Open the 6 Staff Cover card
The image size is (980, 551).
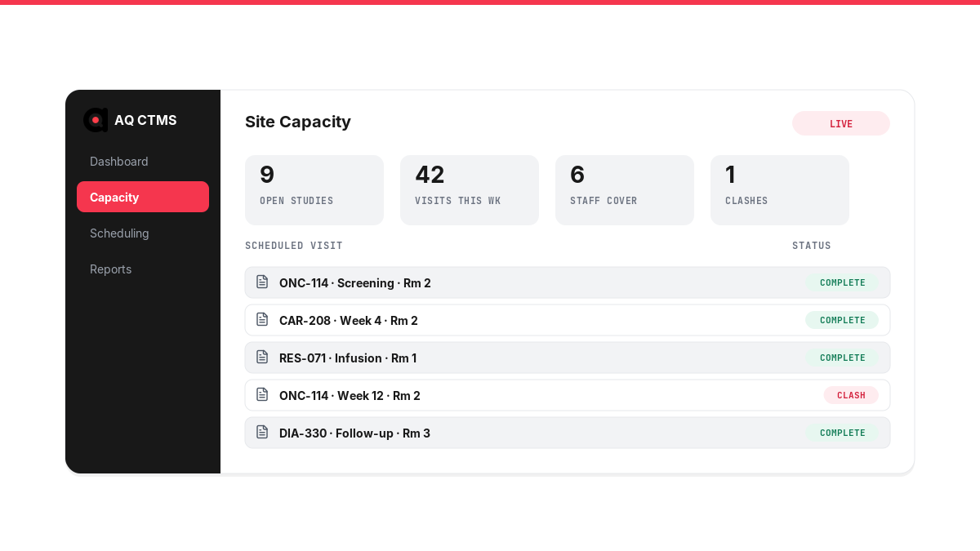(625, 190)
